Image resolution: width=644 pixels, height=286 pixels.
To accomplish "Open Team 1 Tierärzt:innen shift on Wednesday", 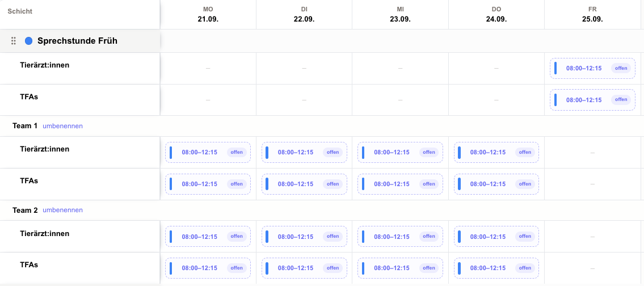I will [x=400, y=153].
